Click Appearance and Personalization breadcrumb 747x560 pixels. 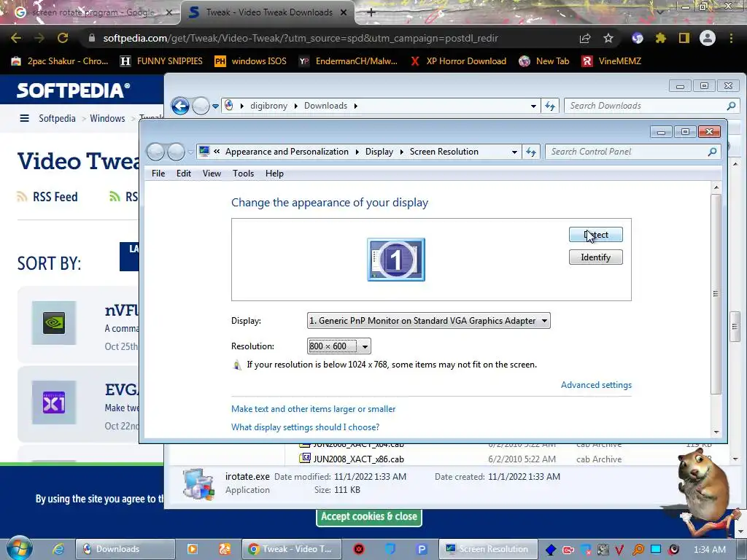(287, 152)
